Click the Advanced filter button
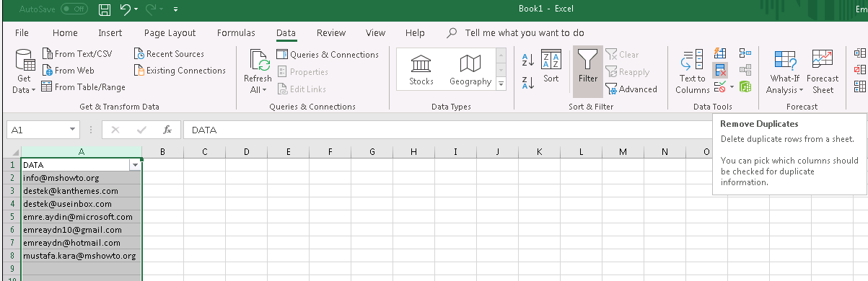This screenshot has width=868, height=281. point(631,89)
